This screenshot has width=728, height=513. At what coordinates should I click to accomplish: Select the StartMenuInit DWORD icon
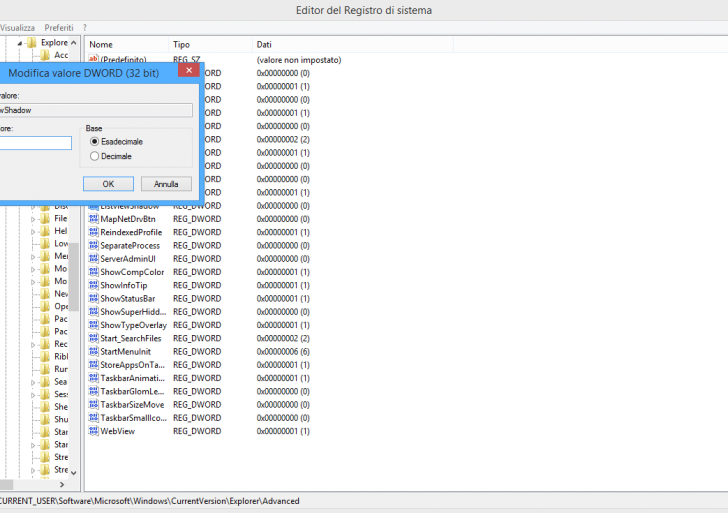point(93,351)
